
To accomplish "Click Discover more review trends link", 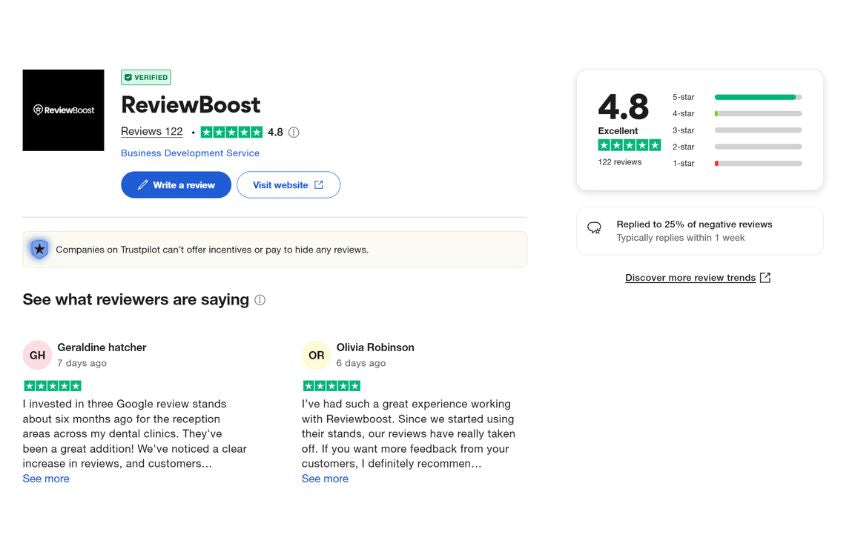I will point(690,277).
